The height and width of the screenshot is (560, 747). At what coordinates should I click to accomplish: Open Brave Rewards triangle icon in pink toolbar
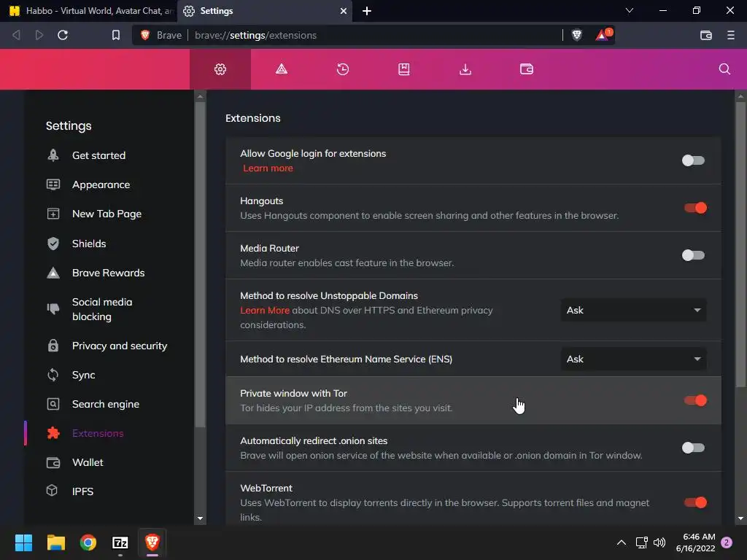pyautogui.click(x=282, y=69)
